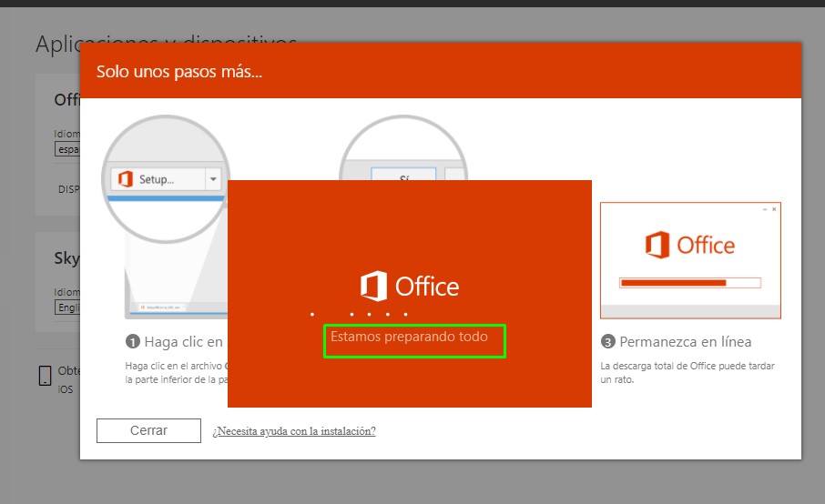This screenshot has width=825, height=504.
Task: Open the Skype language dropdown showing English
Action: [x=67, y=307]
